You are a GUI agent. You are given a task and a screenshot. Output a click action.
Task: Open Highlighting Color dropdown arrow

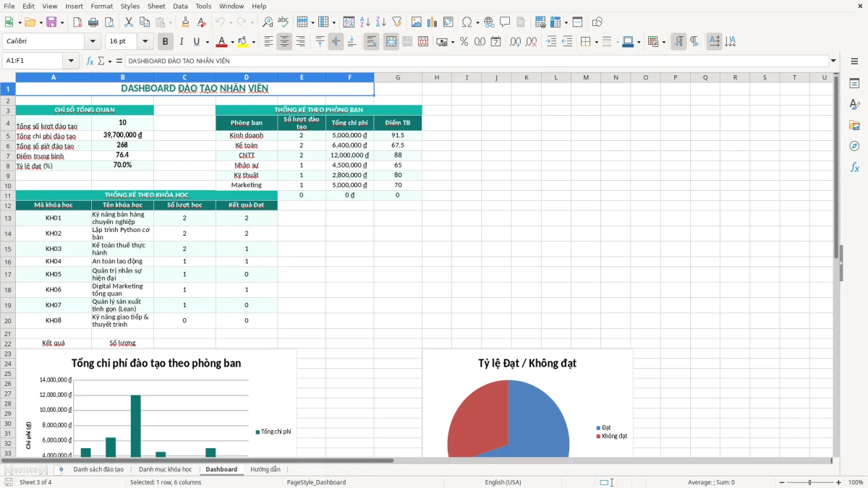coord(253,42)
